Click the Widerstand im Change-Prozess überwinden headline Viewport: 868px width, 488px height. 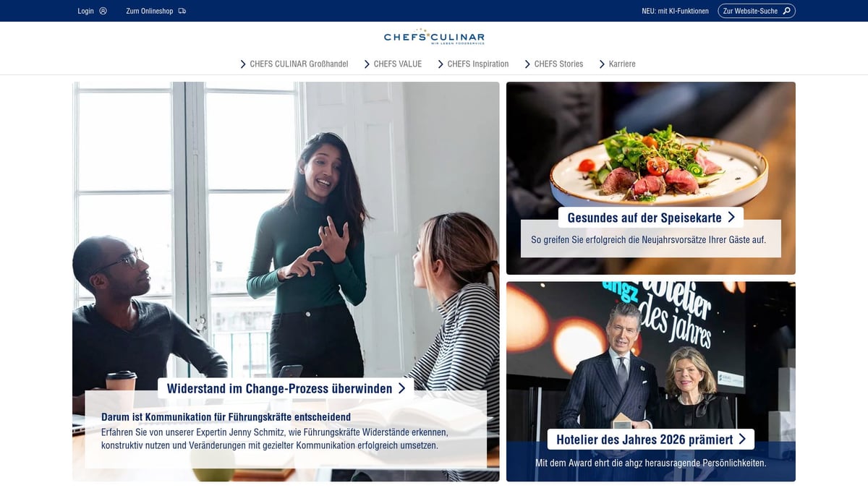279,388
